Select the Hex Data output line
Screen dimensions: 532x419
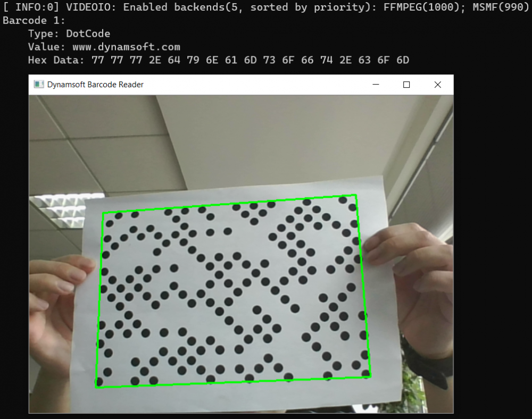pos(213,60)
